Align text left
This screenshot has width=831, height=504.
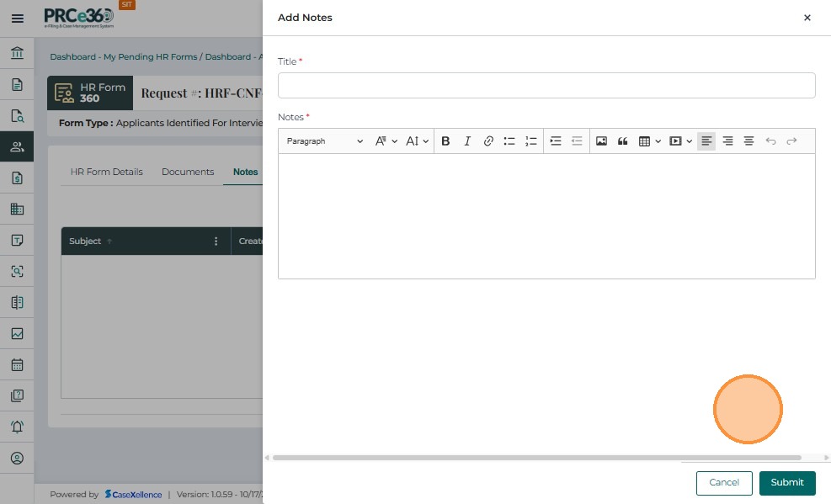(706, 141)
